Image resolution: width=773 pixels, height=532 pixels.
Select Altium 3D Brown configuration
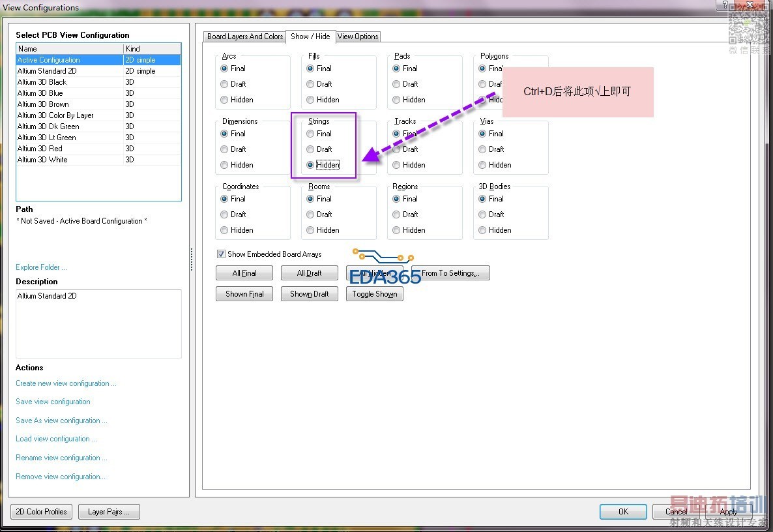pos(98,104)
